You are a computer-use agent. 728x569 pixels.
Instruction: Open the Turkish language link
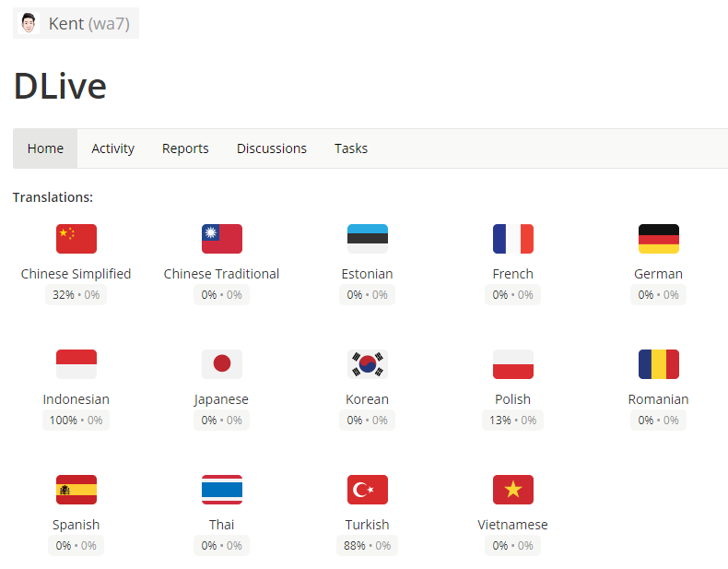[368, 525]
